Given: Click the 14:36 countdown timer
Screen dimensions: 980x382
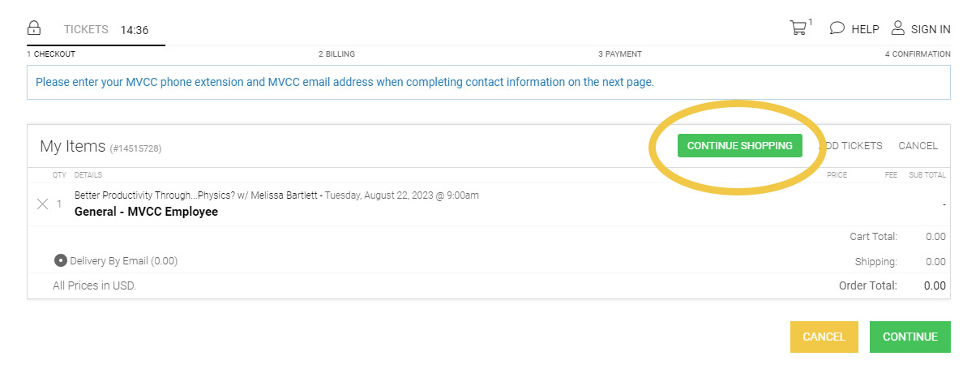Looking at the screenshot, I should click(135, 30).
